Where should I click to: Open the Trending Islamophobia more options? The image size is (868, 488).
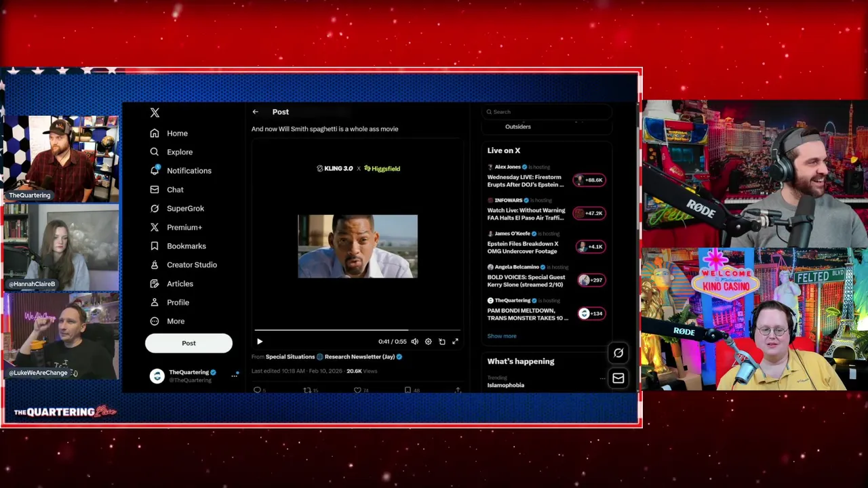tap(602, 378)
